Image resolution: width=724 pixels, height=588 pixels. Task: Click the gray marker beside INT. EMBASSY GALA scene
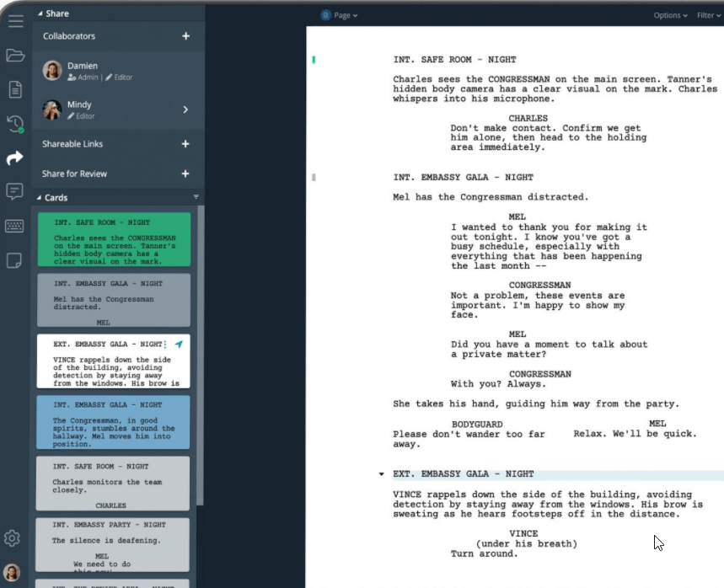pyautogui.click(x=314, y=177)
